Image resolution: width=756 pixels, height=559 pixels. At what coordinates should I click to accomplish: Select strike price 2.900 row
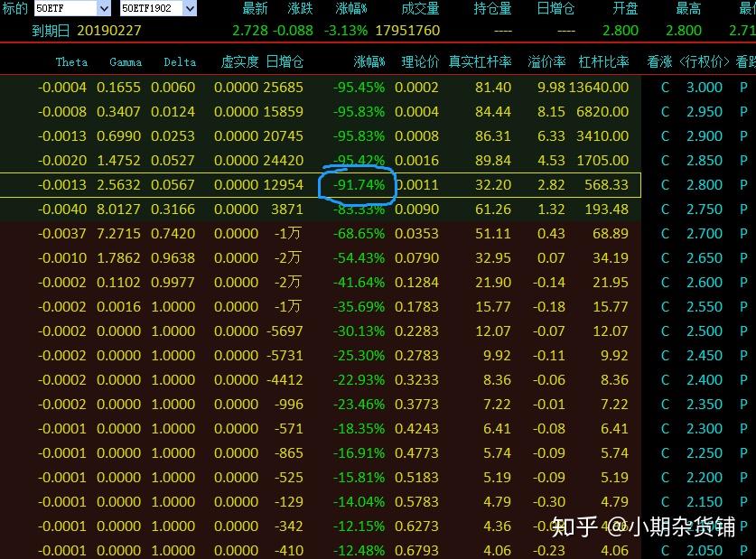coord(705,135)
